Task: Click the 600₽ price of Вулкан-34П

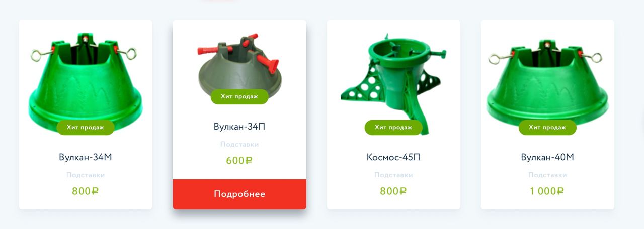Action: [239, 161]
